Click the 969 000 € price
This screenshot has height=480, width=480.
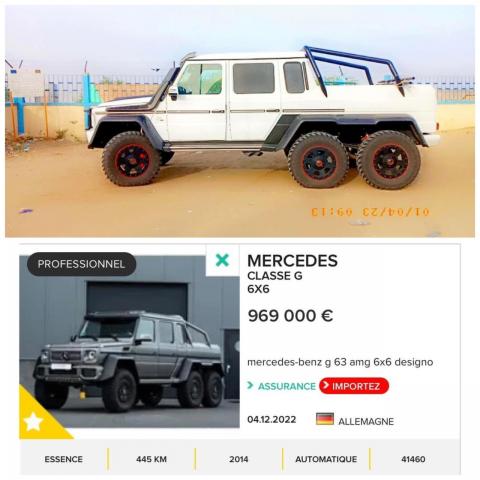(x=290, y=316)
